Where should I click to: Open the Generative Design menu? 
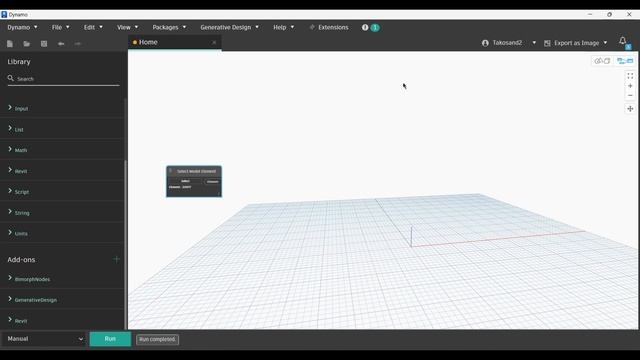(x=229, y=27)
